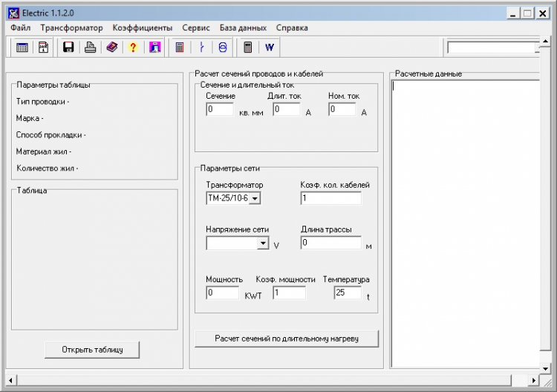Screen dimensions: 557x392
Task: Click the Мощность input field
Action: [x=222, y=293]
